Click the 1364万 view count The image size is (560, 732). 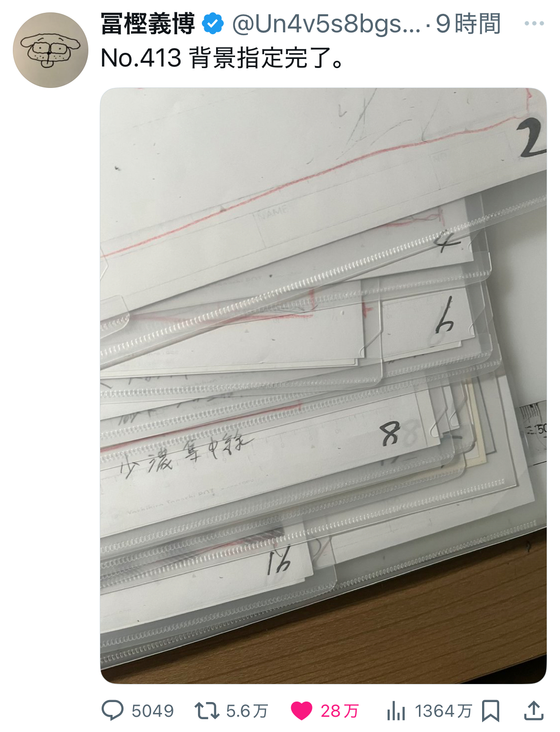[444, 711]
